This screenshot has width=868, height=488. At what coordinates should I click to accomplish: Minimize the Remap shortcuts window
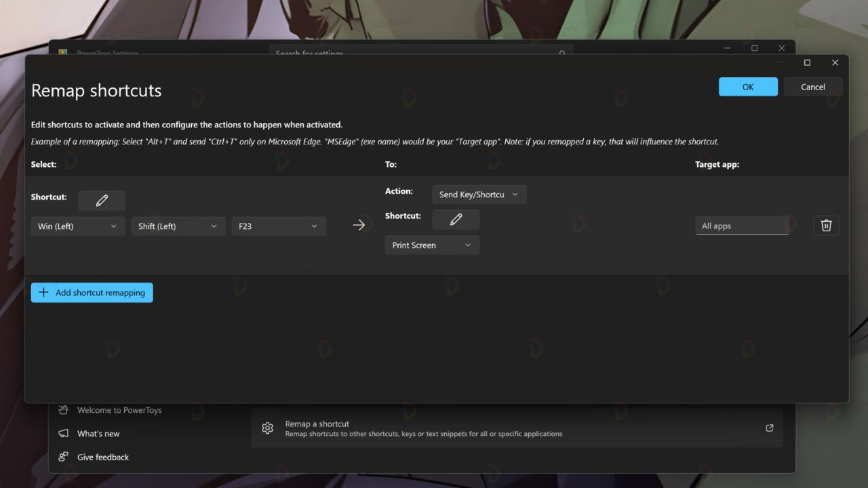pyautogui.click(x=780, y=63)
